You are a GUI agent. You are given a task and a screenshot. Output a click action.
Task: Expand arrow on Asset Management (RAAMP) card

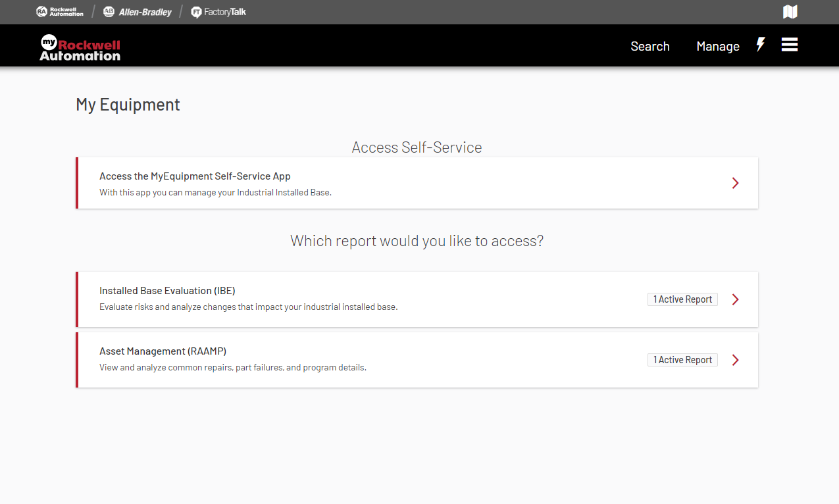pos(736,360)
